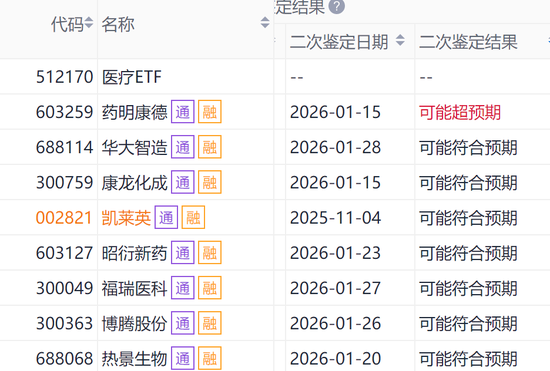The width and height of the screenshot is (550, 371).
Task: Click date 2026-01-20 in 热景生物 row
Action: click(x=335, y=359)
